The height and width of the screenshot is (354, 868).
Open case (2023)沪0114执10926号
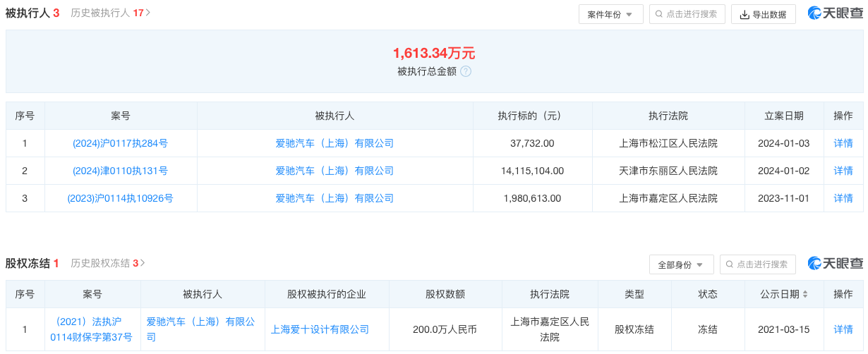tap(121, 198)
